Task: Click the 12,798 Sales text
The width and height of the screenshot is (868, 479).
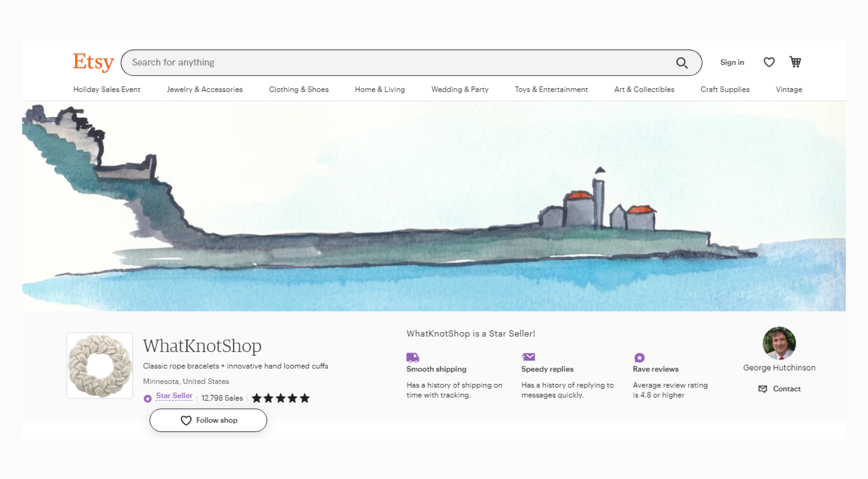Action: [222, 398]
